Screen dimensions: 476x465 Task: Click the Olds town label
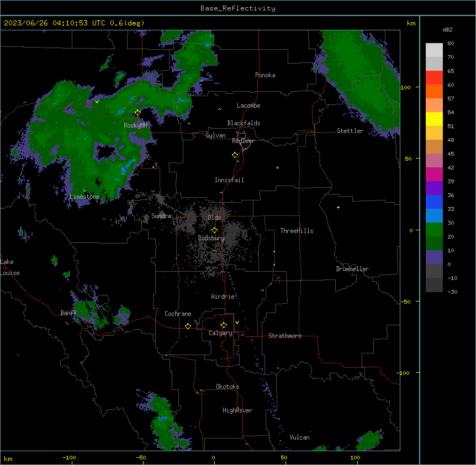214,218
